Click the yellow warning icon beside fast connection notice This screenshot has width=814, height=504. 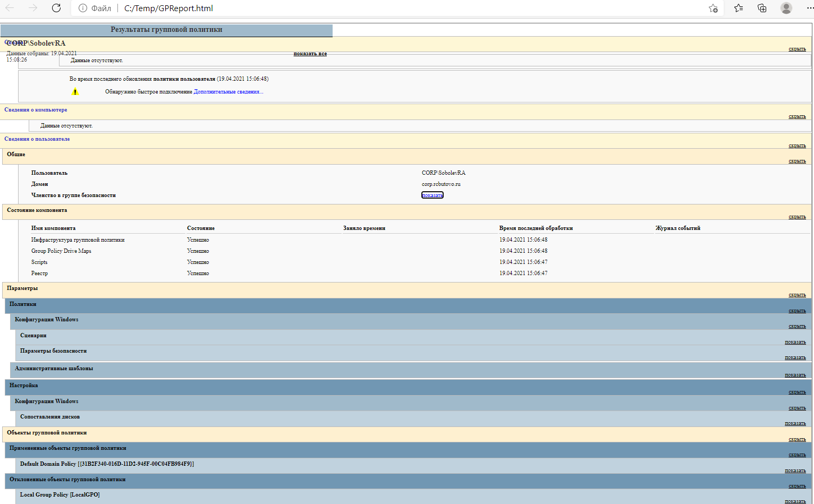(75, 92)
